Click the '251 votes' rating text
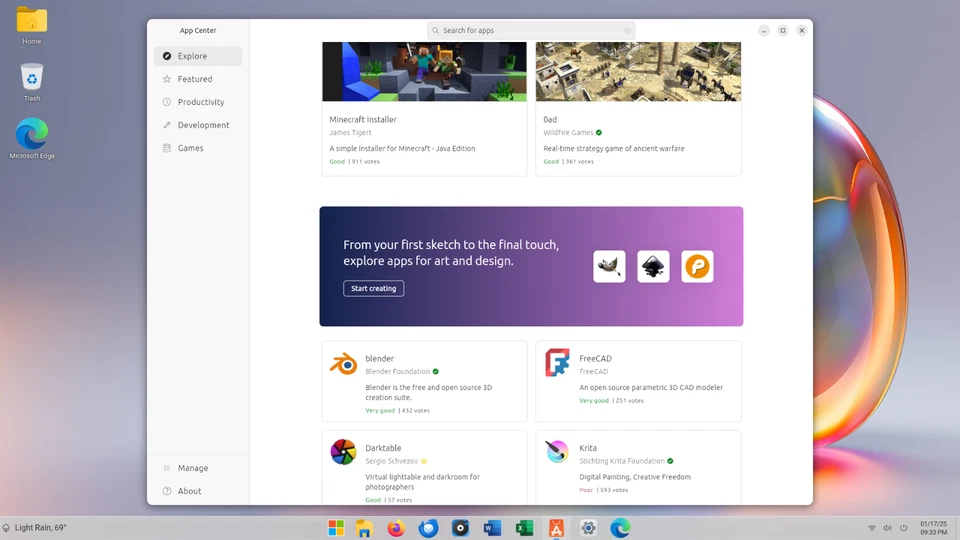The height and width of the screenshot is (540, 960). point(629,400)
